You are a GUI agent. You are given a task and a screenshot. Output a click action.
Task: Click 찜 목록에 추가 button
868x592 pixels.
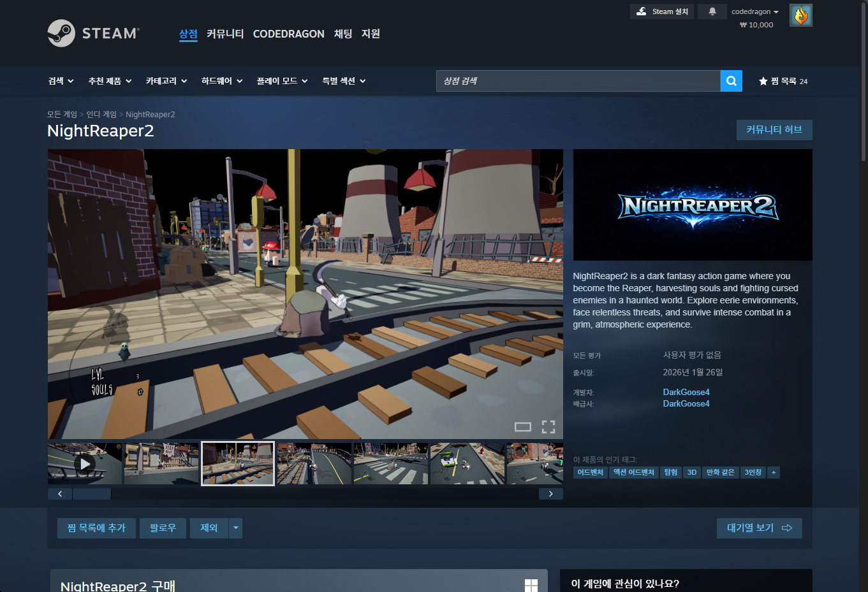[x=96, y=528]
